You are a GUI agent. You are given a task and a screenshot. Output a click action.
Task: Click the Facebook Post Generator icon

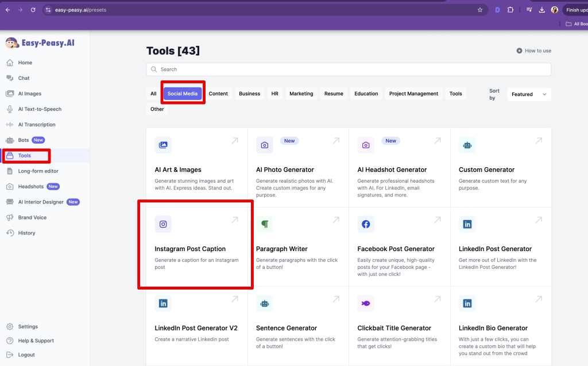pyautogui.click(x=366, y=224)
